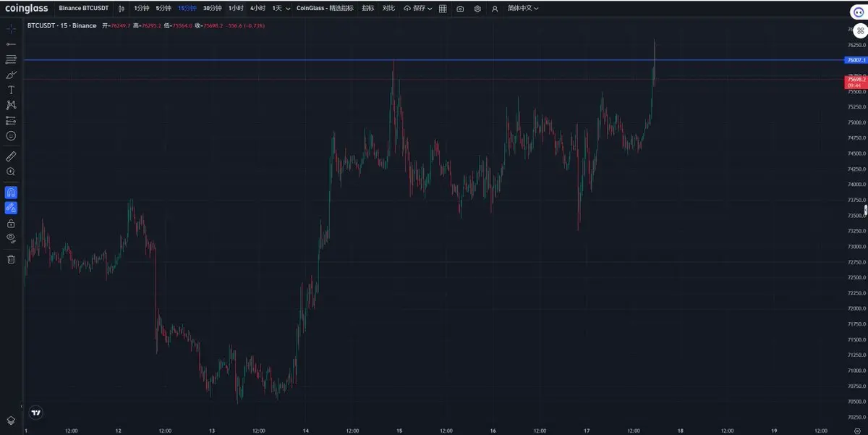Activate the zoom in tool

11,172
